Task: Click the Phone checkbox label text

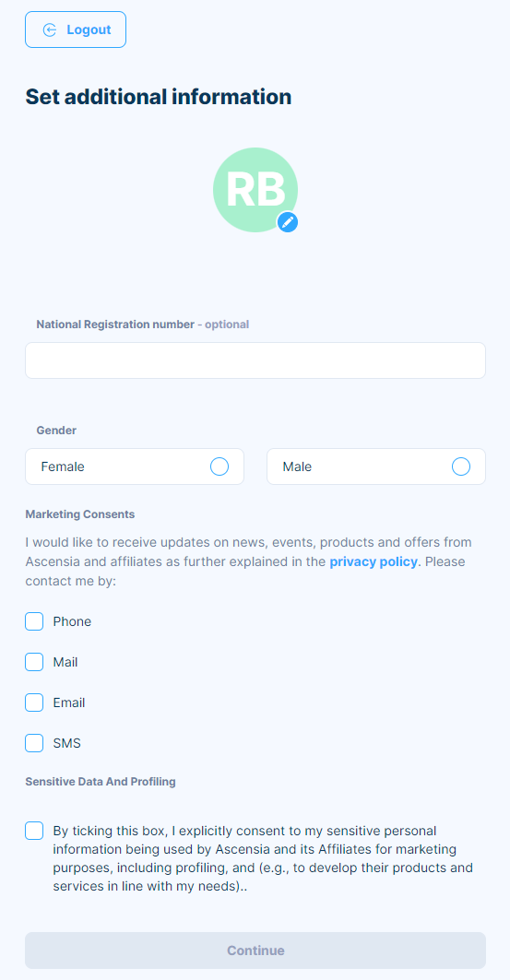Action: pos(72,621)
